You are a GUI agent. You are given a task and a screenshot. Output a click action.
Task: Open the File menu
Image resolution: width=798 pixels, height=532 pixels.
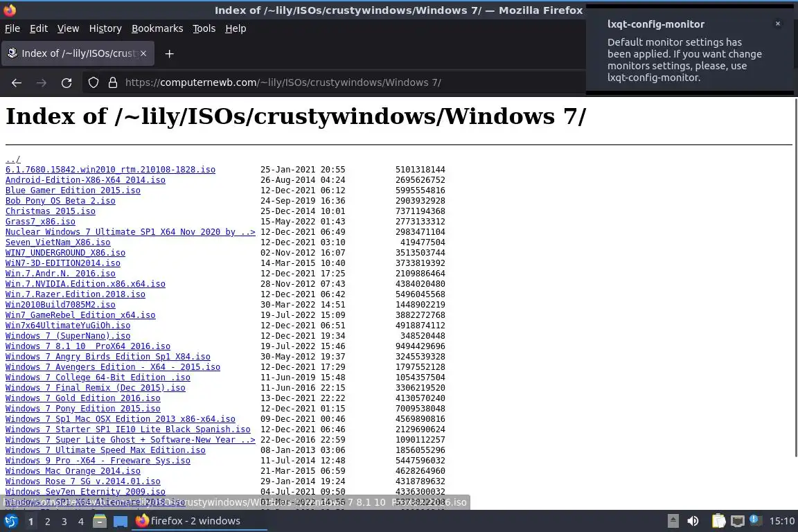pos(12,28)
